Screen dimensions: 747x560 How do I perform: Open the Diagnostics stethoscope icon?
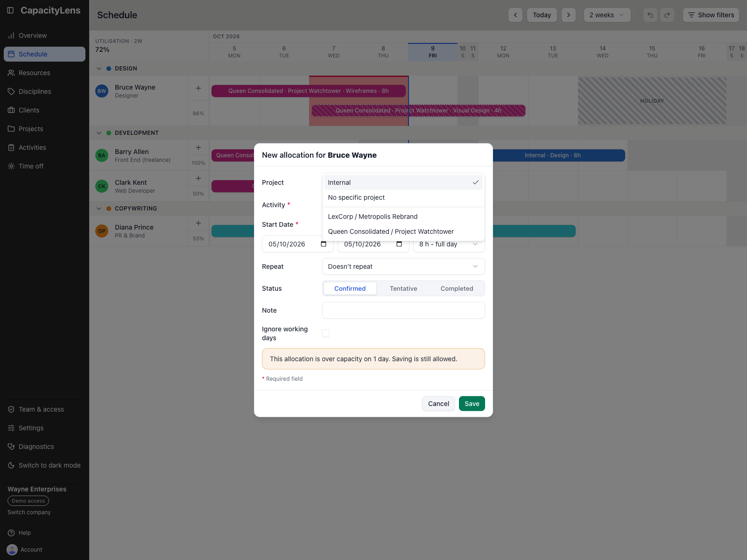[11, 447]
